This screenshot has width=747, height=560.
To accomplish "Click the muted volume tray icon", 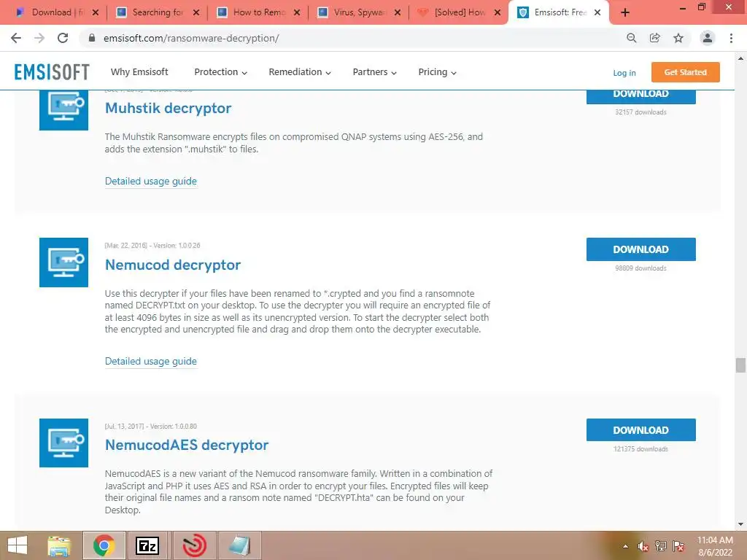I will [x=643, y=546].
